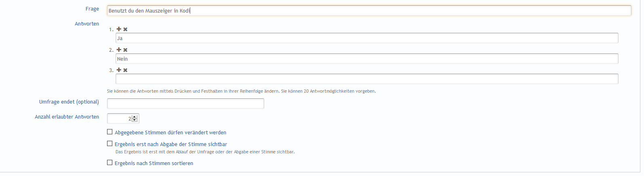Add answer option after answer 1
The width and height of the screenshot is (644, 176).
coord(119,29)
